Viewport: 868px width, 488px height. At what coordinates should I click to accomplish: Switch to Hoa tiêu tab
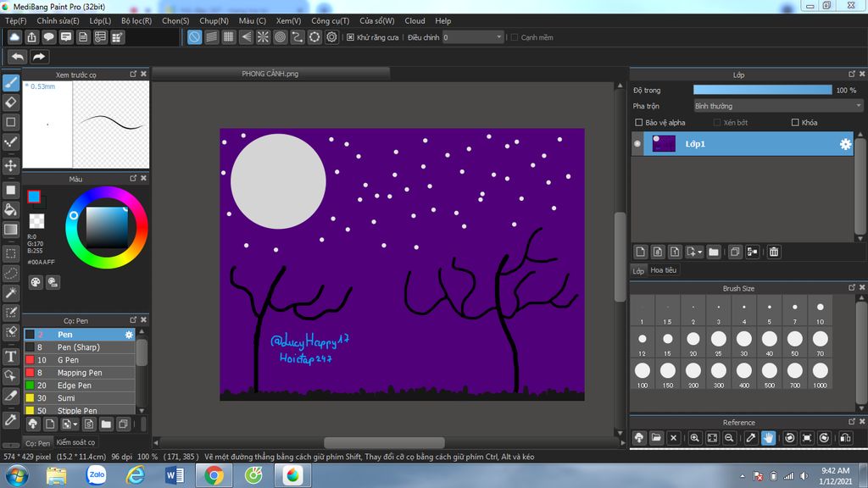(663, 270)
